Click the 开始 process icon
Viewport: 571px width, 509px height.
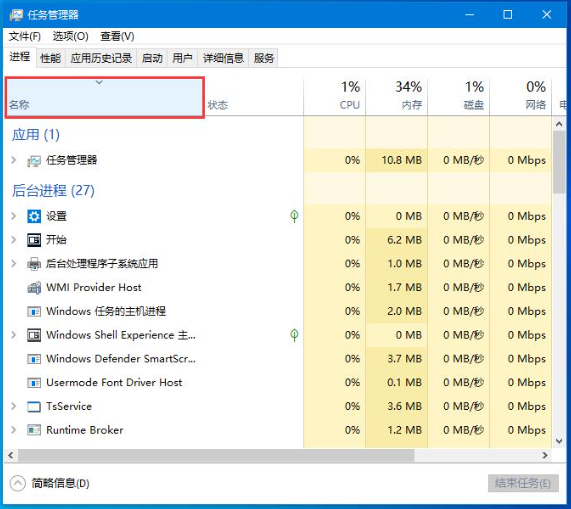point(34,240)
